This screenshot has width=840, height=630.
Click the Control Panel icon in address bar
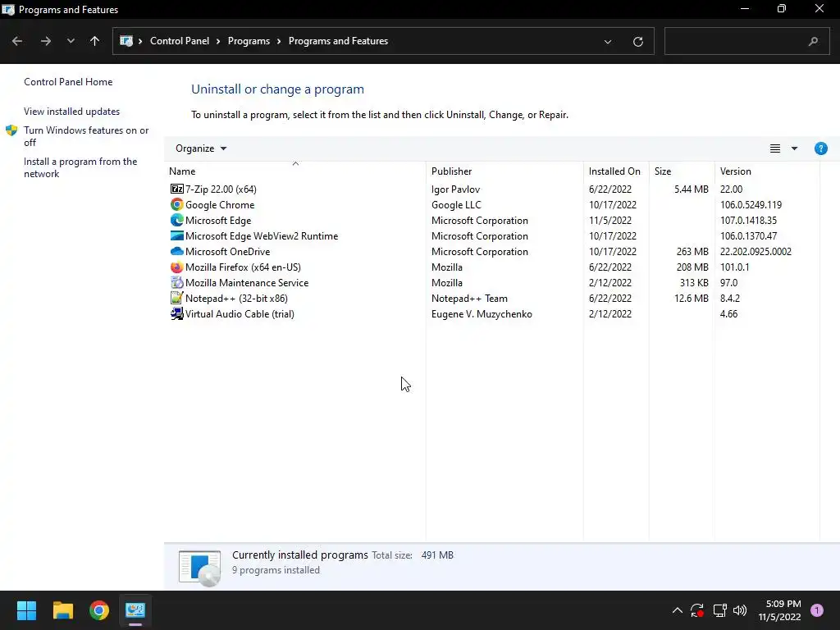126,41
